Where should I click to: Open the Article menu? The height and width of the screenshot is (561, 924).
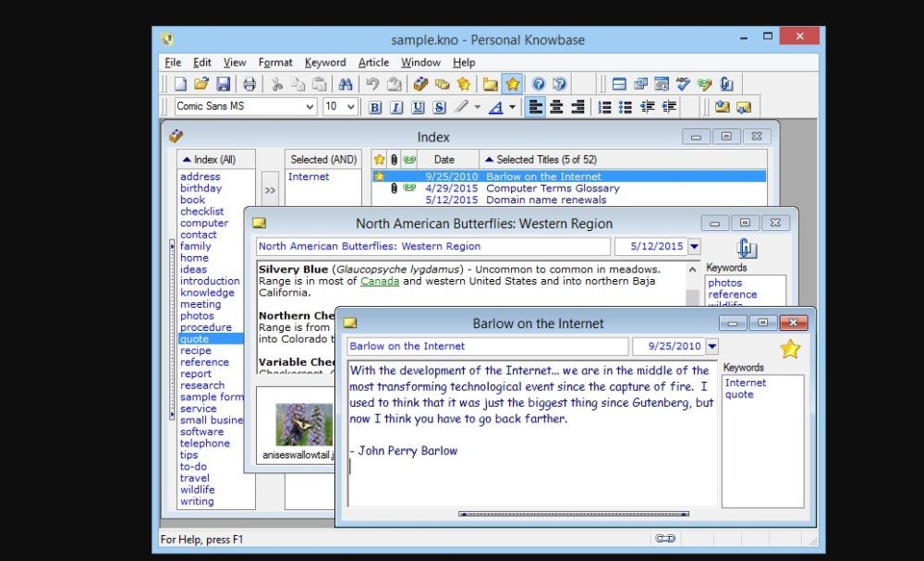click(373, 63)
